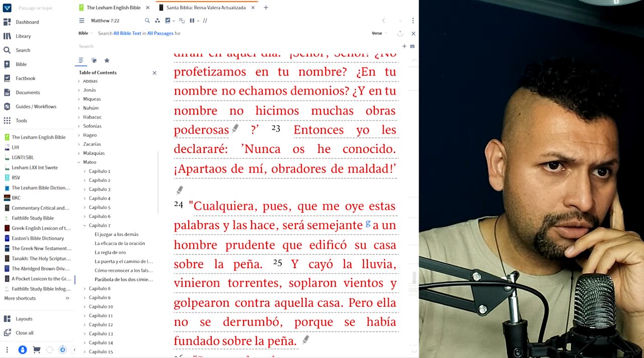This screenshot has width=644, height=358.
Task: Toggle the multi-column pause-style layout icon
Action: [192, 21]
